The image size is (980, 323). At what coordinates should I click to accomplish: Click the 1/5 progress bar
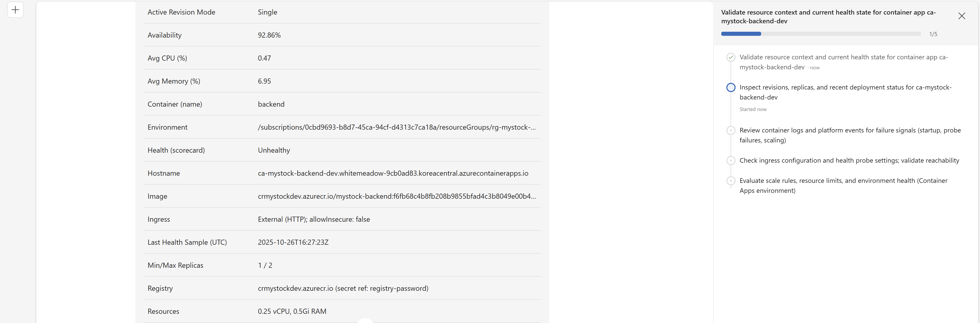(x=821, y=34)
